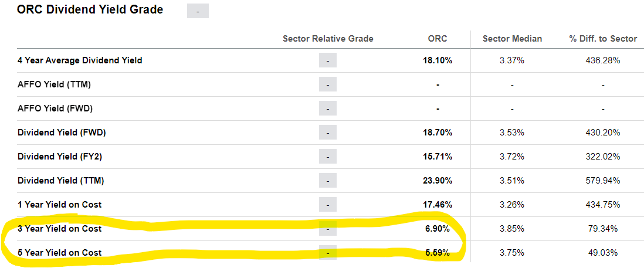The image size is (644, 268).
Task: Click the Sector Median column header
Action: tap(512, 39)
